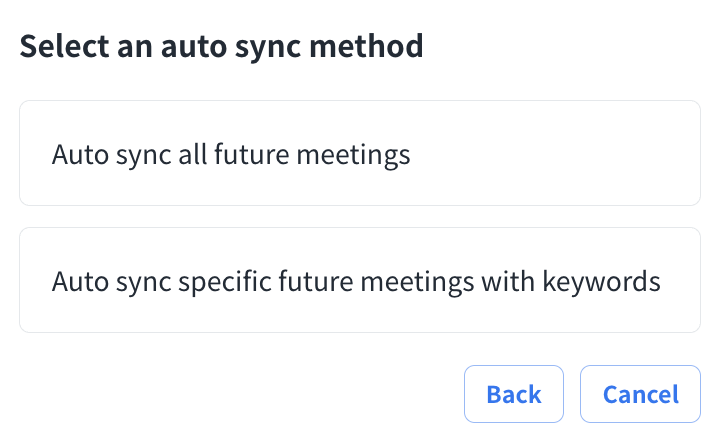Abort sync setup via Cancel
Screen dimensions: 722x440
pyautogui.click(x=640, y=394)
